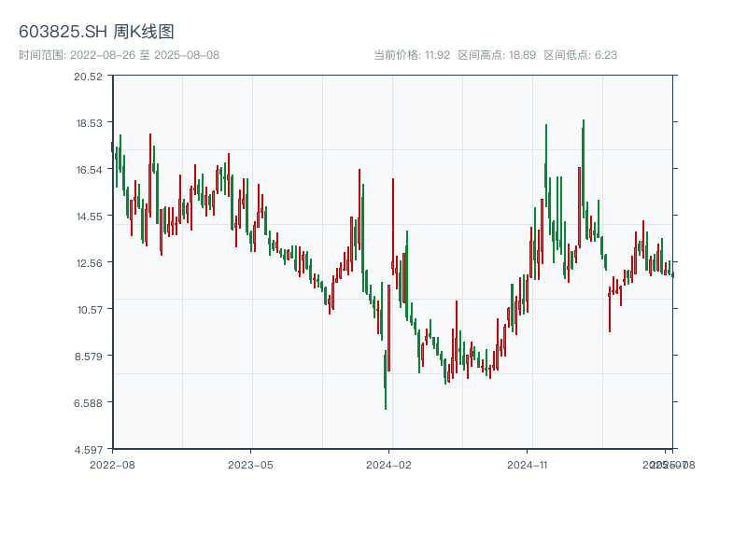Click the 4.597 y-axis label
This screenshot has width=747, height=560.
(89, 449)
